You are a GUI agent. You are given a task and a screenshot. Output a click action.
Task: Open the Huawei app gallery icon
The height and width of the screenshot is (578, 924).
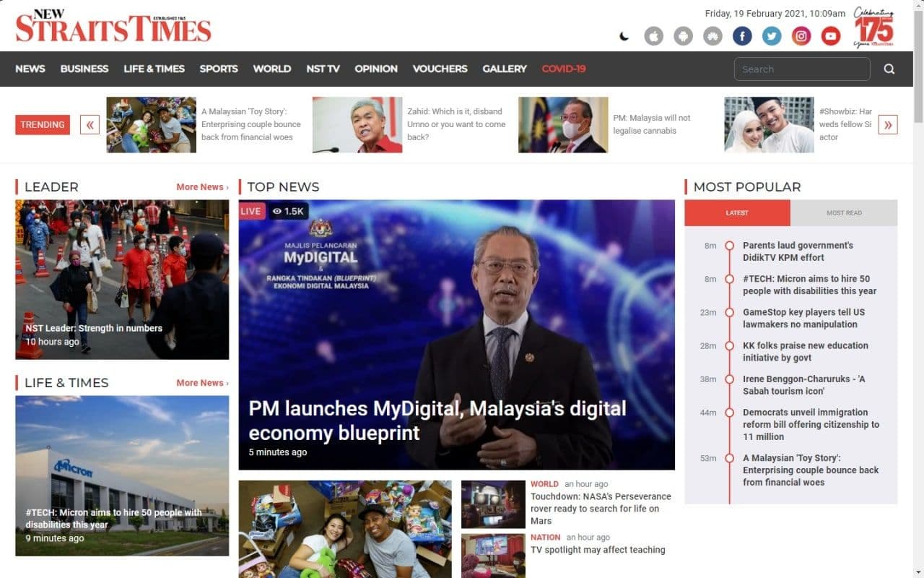click(x=712, y=35)
